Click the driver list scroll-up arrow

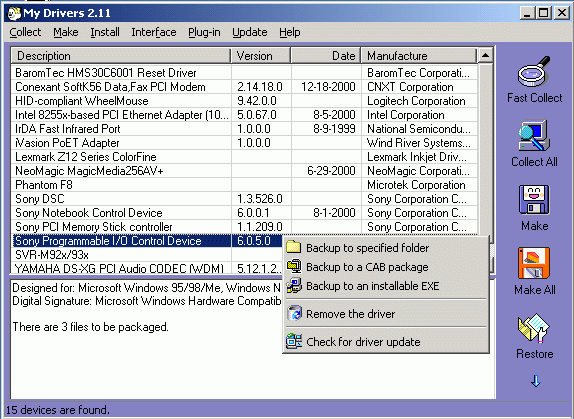(x=485, y=56)
